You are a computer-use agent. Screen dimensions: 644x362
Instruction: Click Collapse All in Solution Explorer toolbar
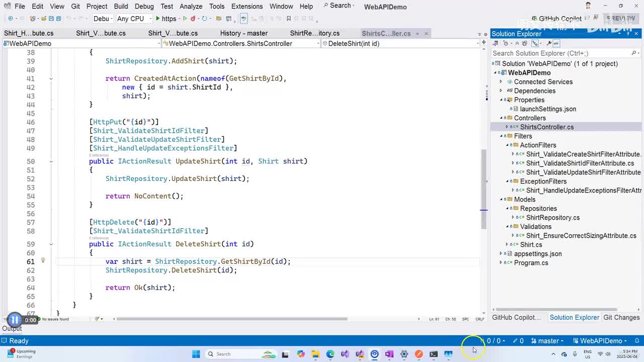point(517,44)
